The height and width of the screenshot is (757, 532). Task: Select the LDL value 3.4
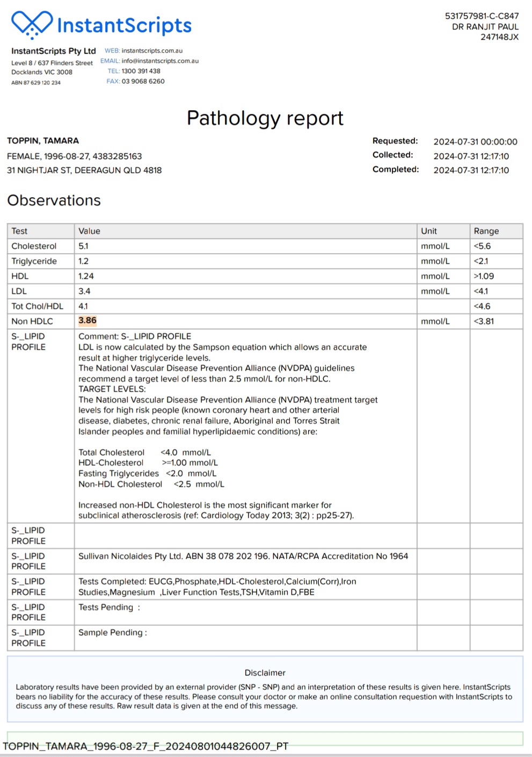[x=84, y=291]
